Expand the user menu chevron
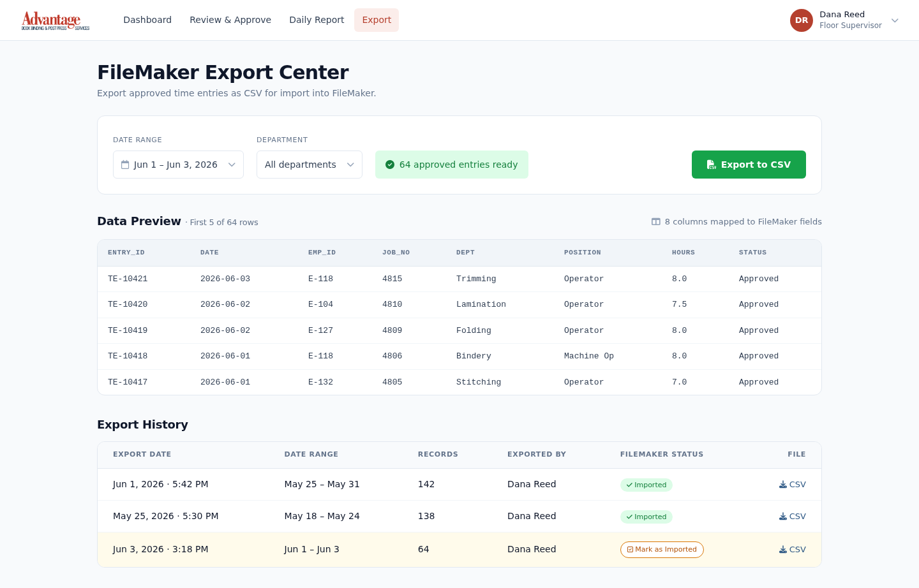The width and height of the screenshot is (919, 588). point(895,20)
